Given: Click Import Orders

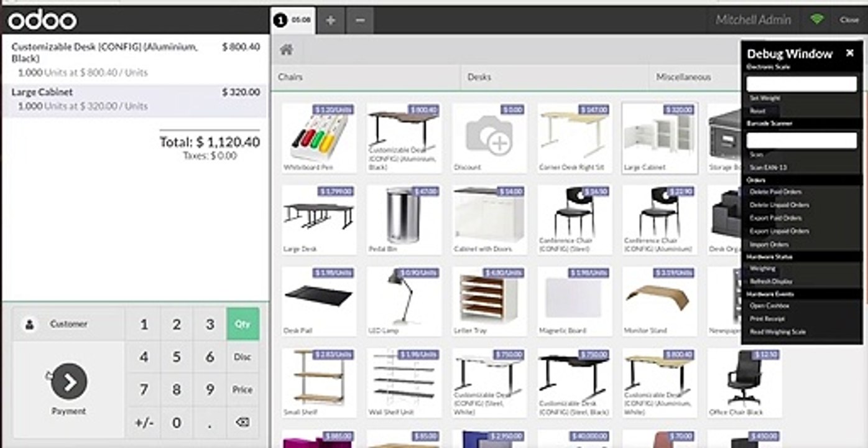Looking at the screenshot, I should click(x=769, y=245).
